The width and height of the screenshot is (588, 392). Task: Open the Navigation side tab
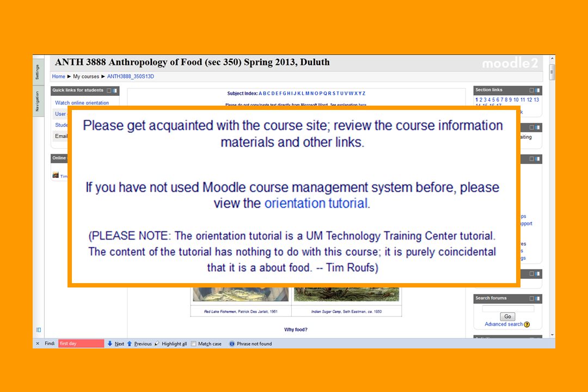pyautogui.click(x=38, y=101)
